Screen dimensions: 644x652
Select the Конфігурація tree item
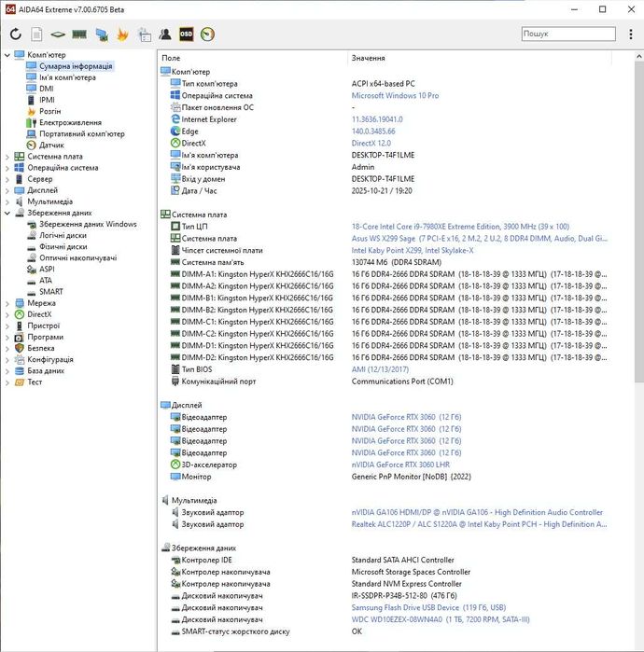pos(49,359)
